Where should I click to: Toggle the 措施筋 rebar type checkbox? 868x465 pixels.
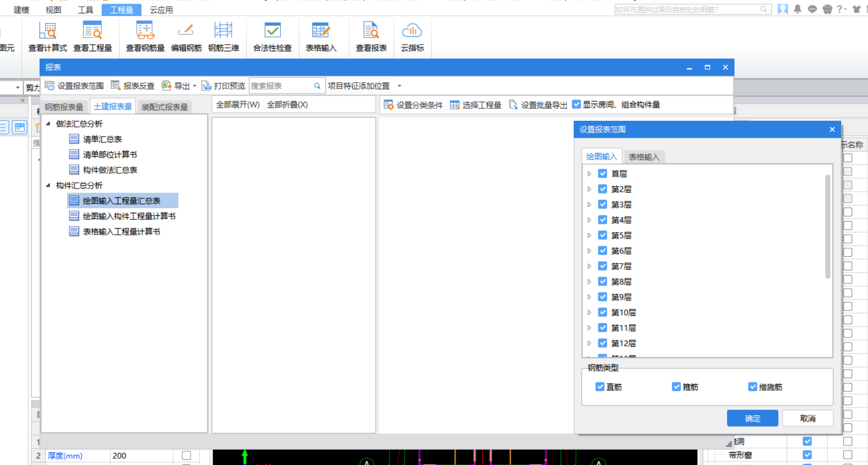753,386
